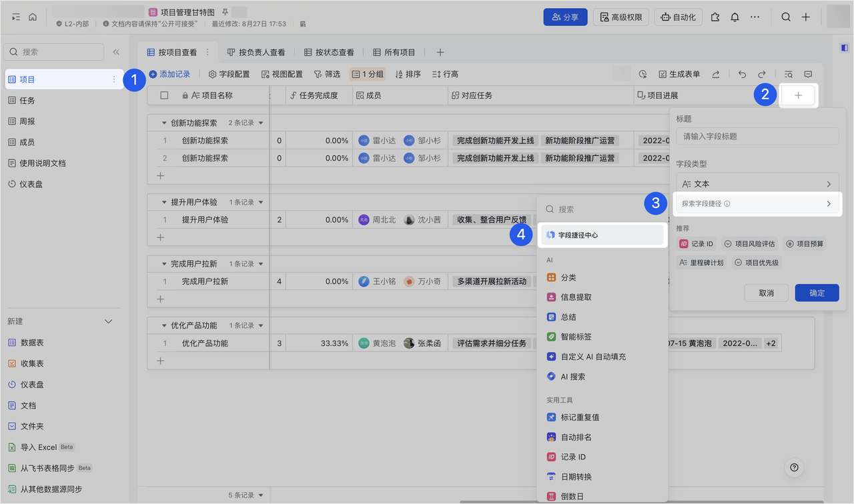Open the 任务 table in sidebar
854x504 pixels.
27,101
